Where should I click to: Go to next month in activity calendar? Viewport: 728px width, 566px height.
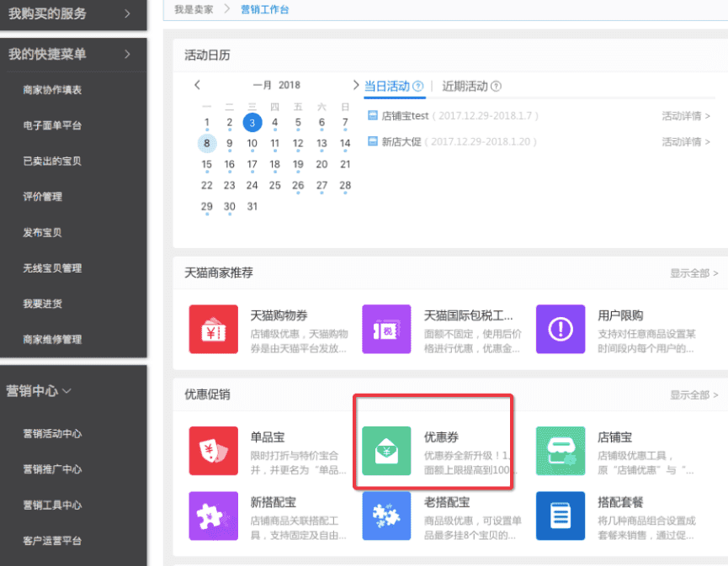click(x=355, y=85)
